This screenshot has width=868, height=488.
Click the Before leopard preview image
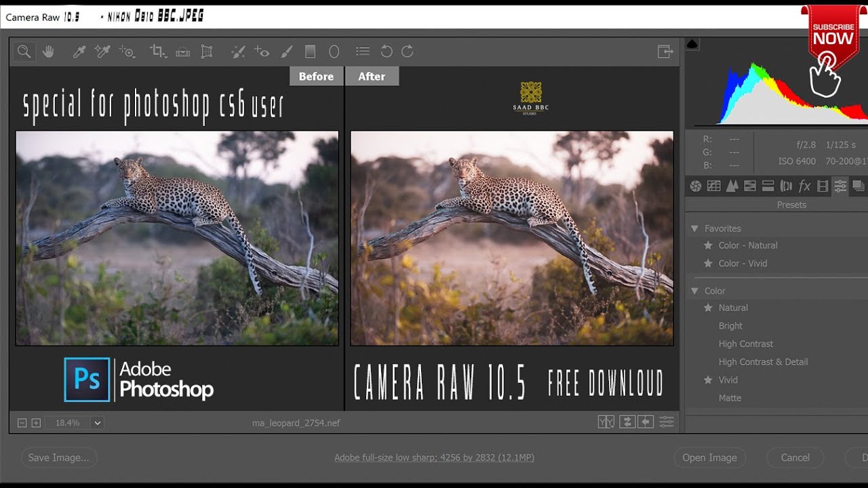pyautogui.click(x=177, y=239)
